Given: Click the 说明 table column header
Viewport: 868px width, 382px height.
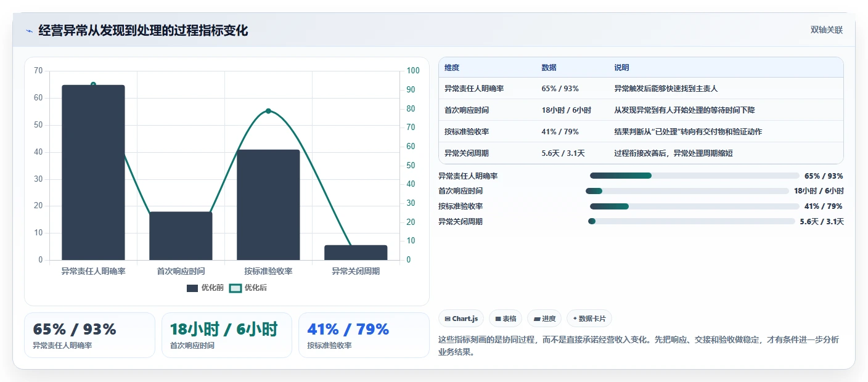Looking at the screenshot, I should pos(621,68).
